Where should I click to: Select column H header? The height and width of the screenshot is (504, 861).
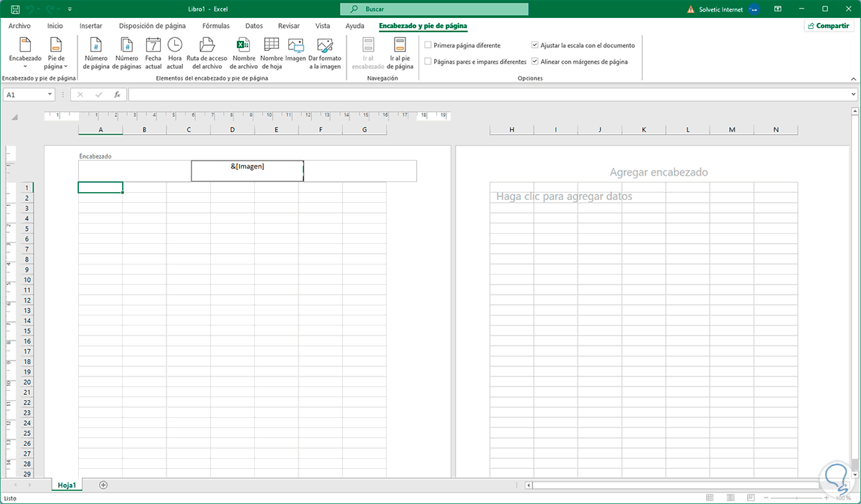[x=512, y=130]
